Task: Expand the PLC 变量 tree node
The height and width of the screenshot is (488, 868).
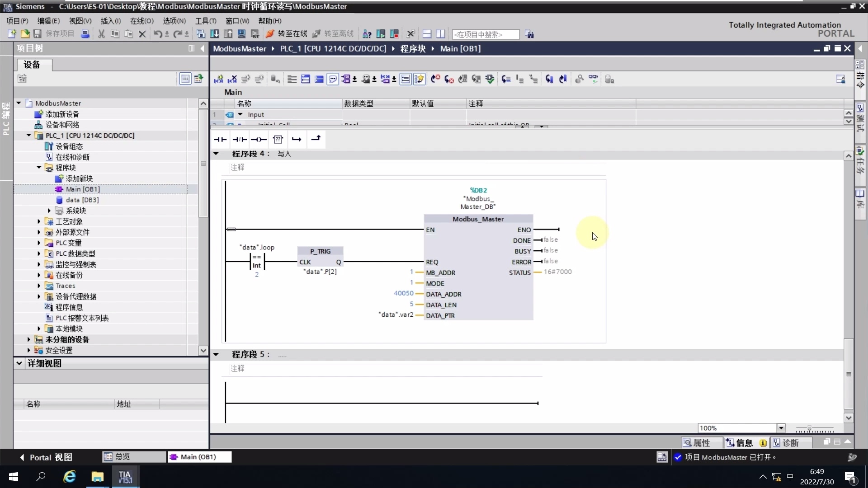Action: [39, 243]
